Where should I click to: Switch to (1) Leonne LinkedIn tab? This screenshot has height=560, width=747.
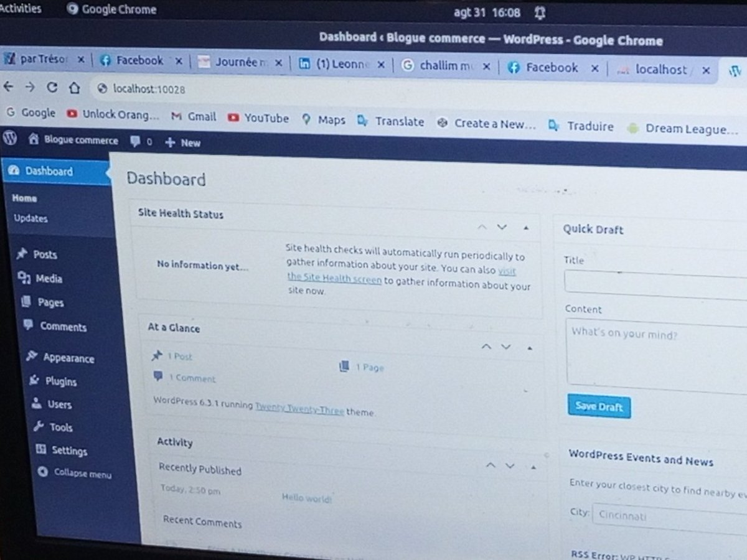[x=342, y=64]
